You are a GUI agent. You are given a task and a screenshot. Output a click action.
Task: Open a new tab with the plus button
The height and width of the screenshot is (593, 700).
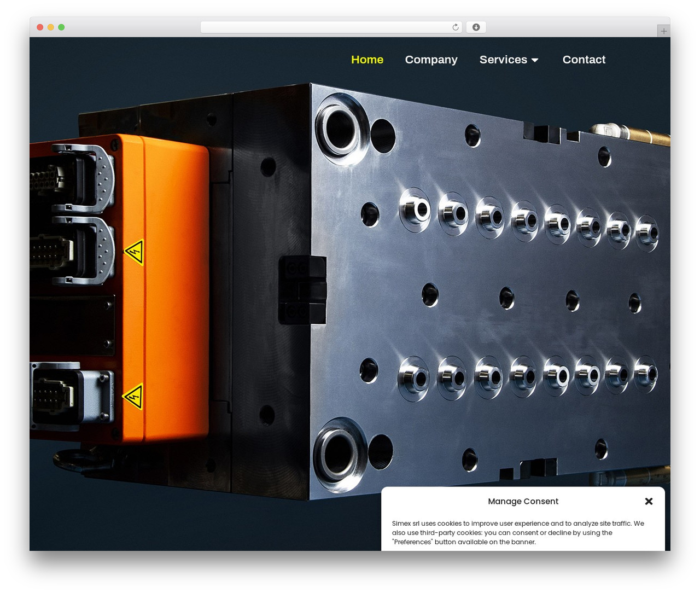point(663,31)
